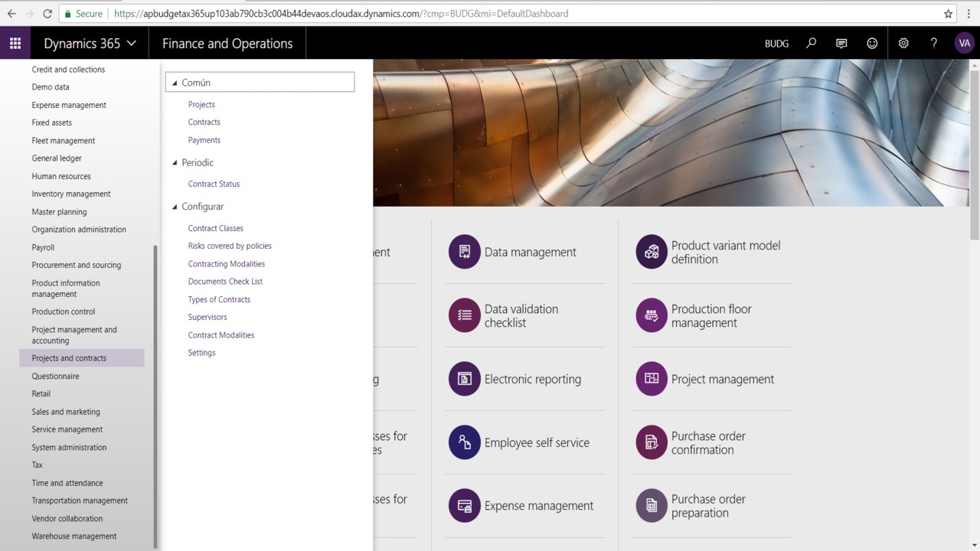
Task: Open the Types of Contracts link
Action: click(x=219, y=299)
